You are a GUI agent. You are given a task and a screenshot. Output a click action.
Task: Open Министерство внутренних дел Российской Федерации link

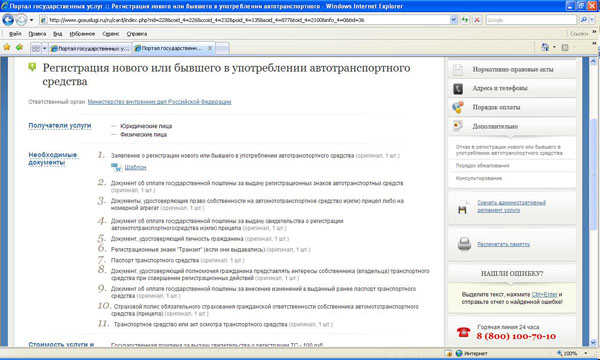point(159,102)
